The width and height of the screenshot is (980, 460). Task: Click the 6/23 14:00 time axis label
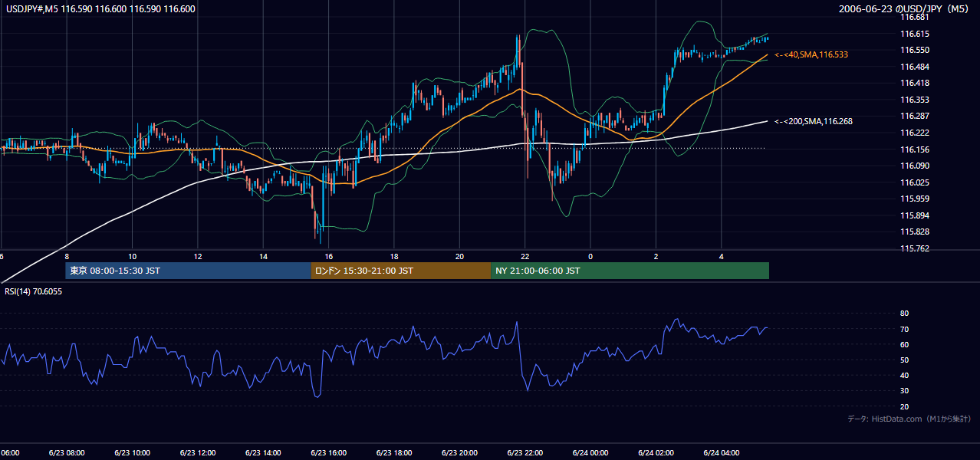263,453
